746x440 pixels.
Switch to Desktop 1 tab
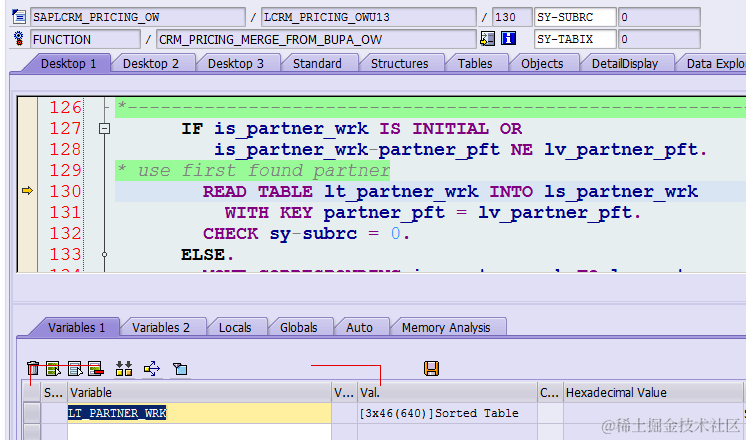(69, 63)
